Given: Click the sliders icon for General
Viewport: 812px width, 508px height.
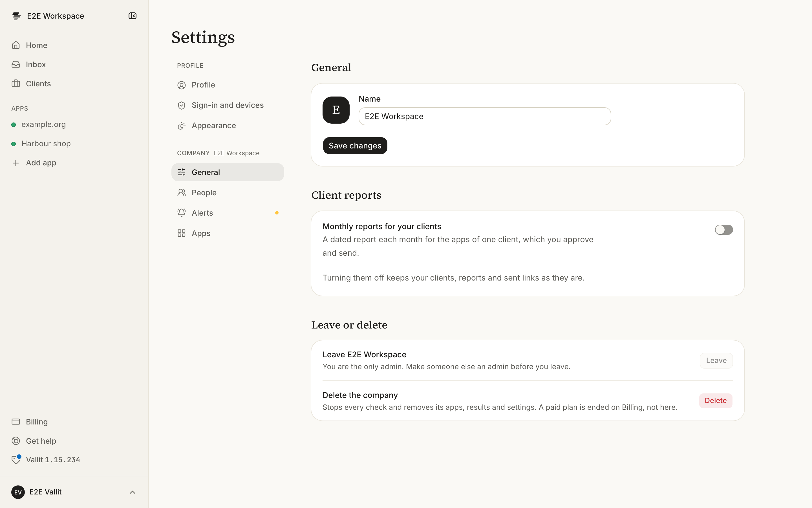Looking at the screenshot, I should [x=182, y=172].
